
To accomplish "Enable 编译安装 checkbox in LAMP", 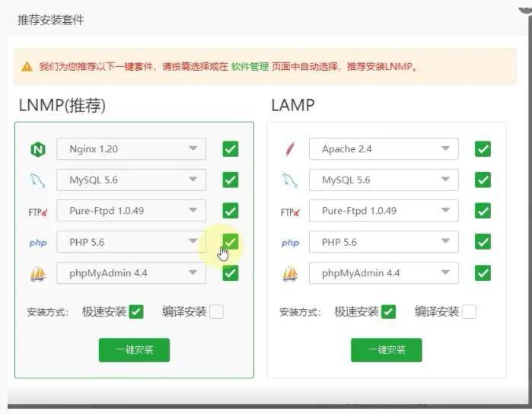I will pyautogui.click(x=470, y=311).
